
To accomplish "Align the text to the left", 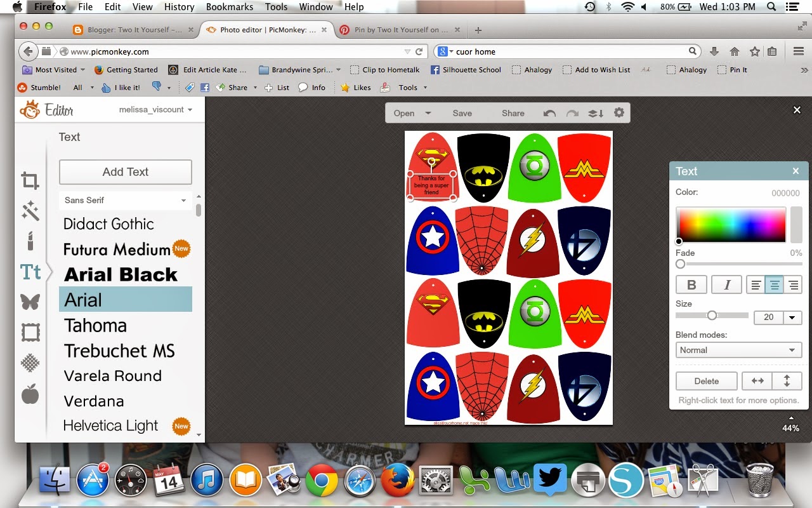I will (756, 285).
